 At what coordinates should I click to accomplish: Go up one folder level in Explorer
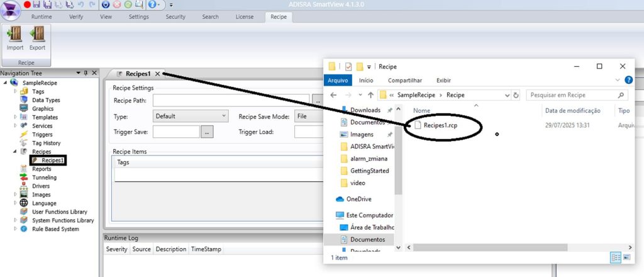pos(370,95)
